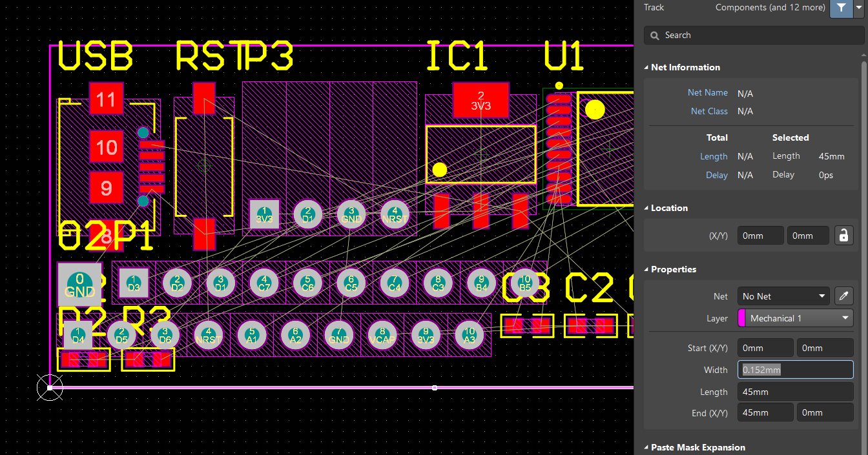Click the blue filter funnel icon
The width and height of the screenshot is (868, 455).
pos(841,8)
